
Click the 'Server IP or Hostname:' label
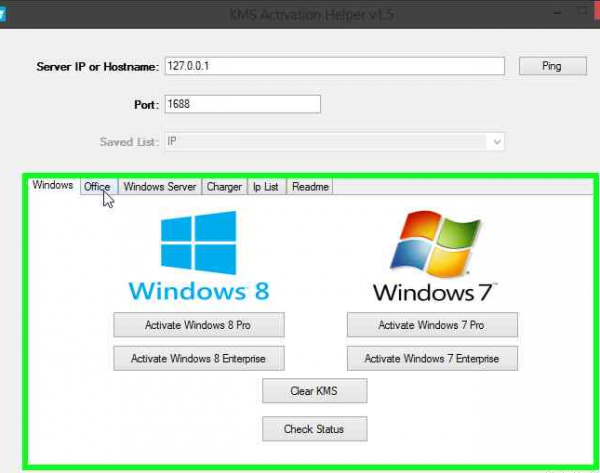point(98,67)
